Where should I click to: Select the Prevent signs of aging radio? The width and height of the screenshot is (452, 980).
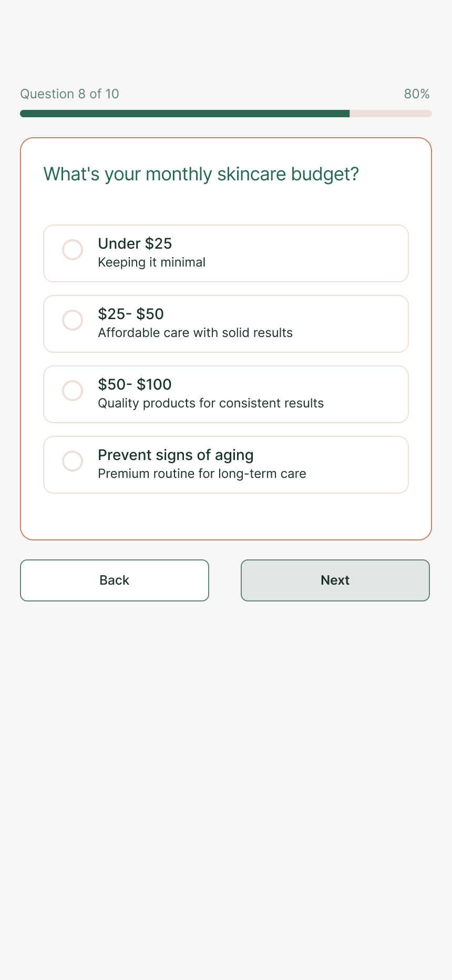pos(73,461)
